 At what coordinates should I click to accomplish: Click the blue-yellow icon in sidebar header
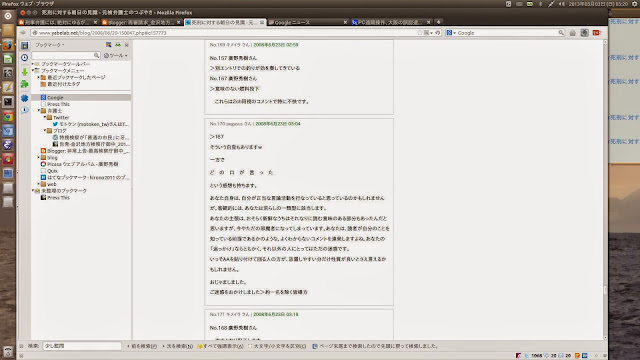coord(109,45)
